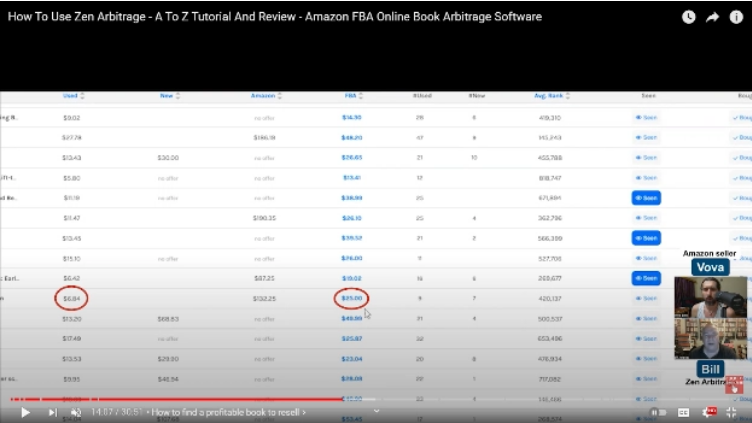
Task: Select Amazon price $132.25 cell
Action: [264, 299]
